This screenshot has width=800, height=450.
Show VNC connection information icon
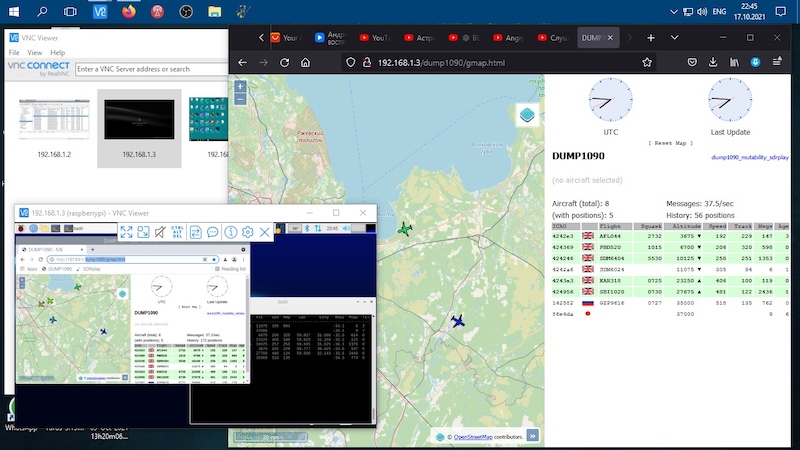(231, 232)
